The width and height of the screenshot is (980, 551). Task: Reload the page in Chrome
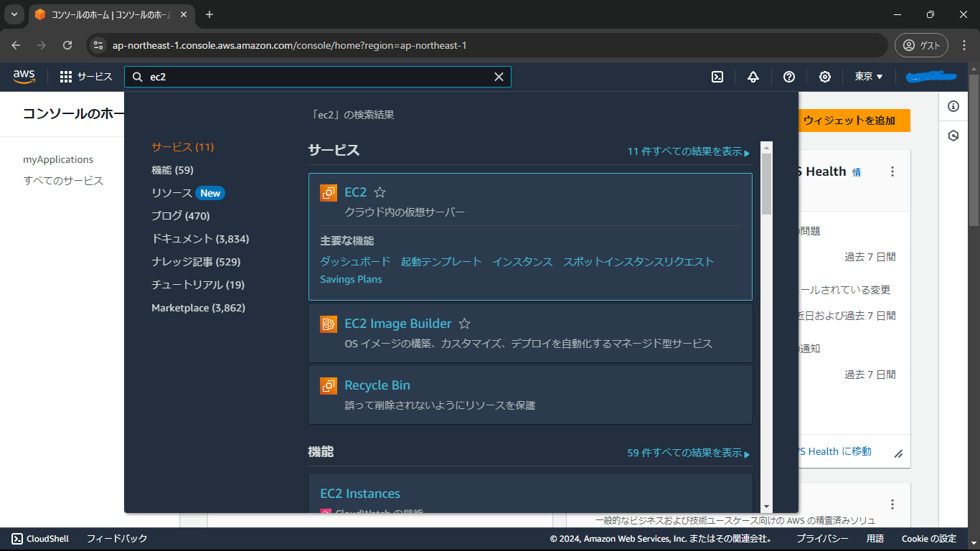click(x=67, y=45)
